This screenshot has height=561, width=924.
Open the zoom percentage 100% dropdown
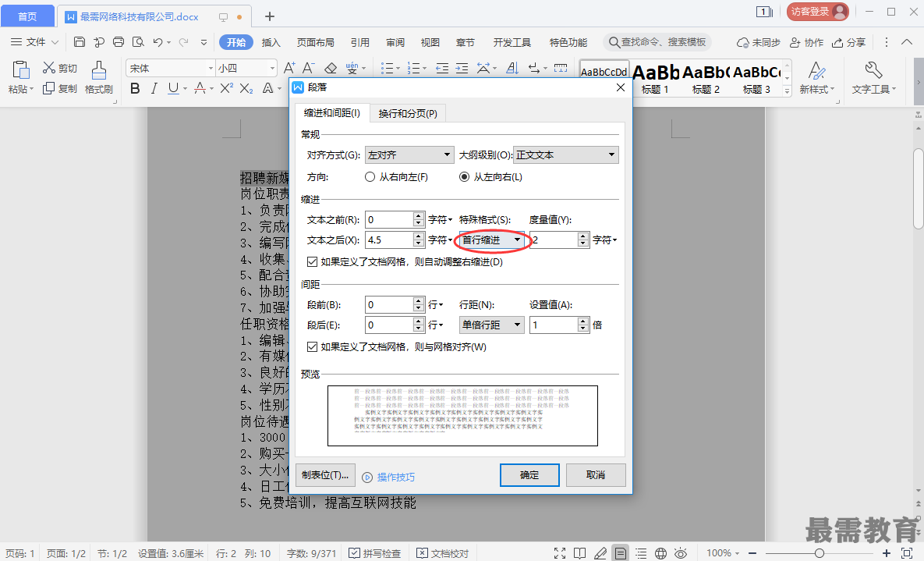(723, 552)
